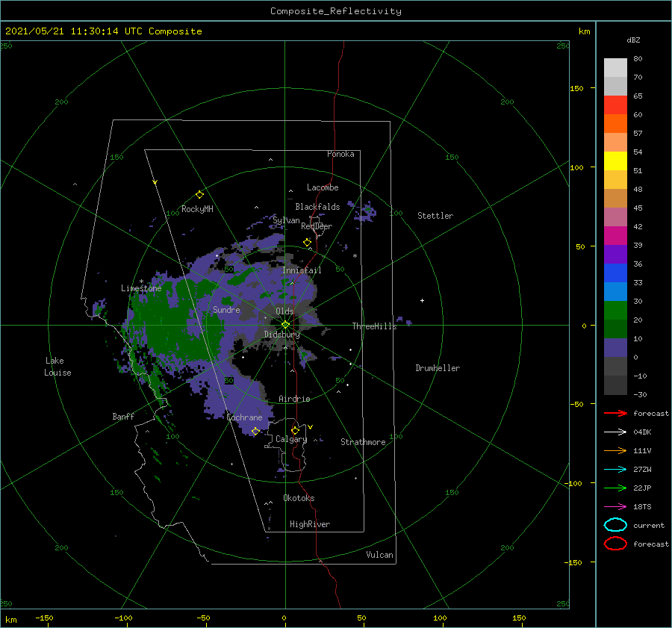Click the Stettler label on map

(x=435, y=216)
